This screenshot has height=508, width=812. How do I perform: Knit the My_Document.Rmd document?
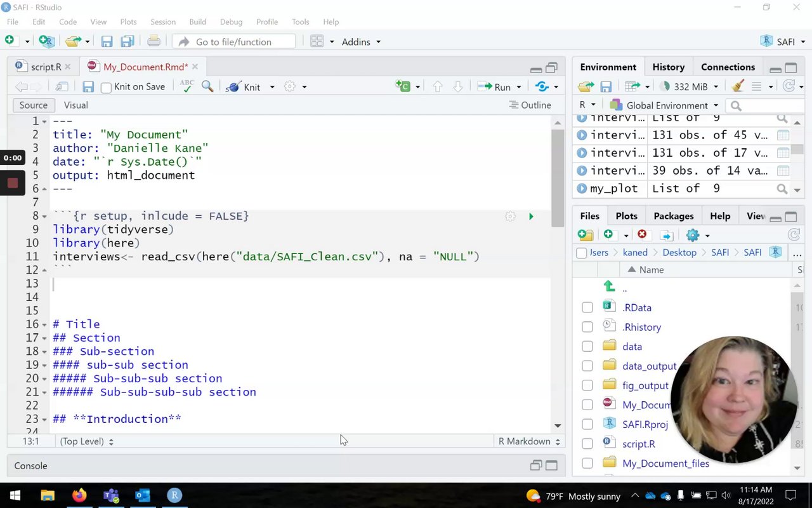(x=244, y=87)
